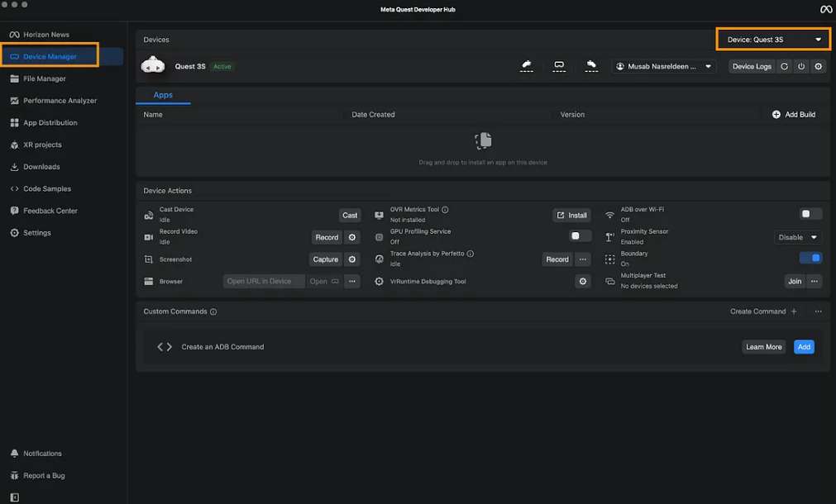The image size is (836, 504).
Task: Enable ADB over Wi-Fi toggle
Action: coord(810,214)
